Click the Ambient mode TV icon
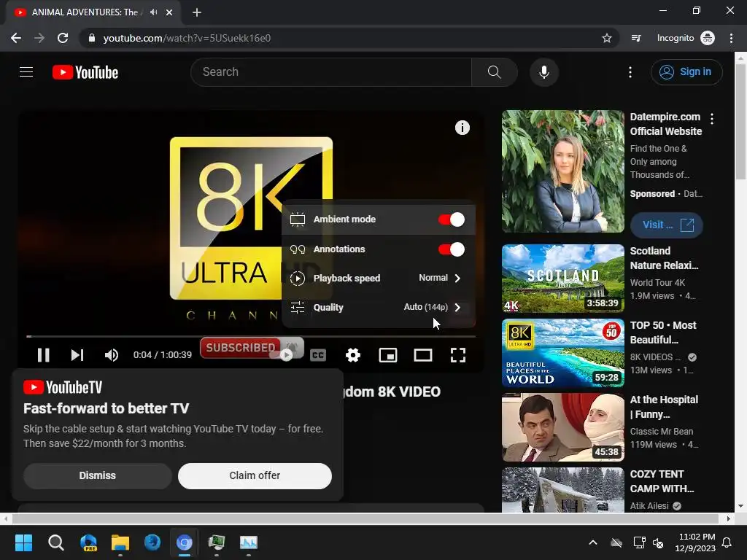This screenshot has height=560, width=747. coord(298,219)
